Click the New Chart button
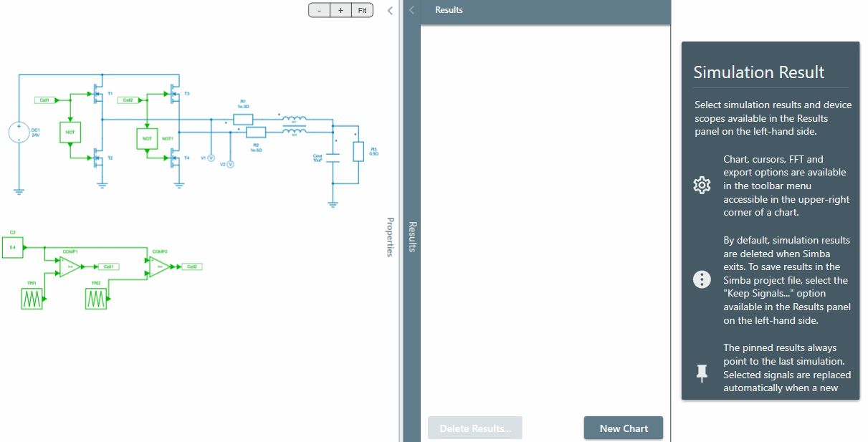Viewport: 868px width, 442px height. pyautogui.click(x=623, y=428)
